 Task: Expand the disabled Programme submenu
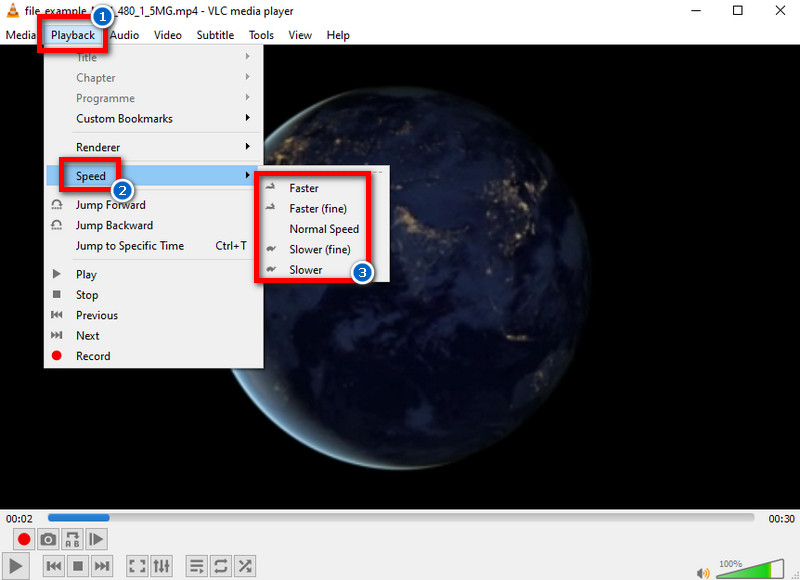(154, 98)
